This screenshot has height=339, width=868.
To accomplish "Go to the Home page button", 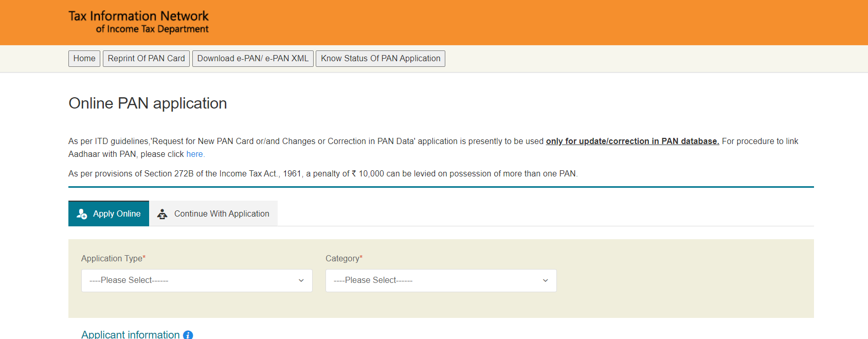I will point(84,59).
